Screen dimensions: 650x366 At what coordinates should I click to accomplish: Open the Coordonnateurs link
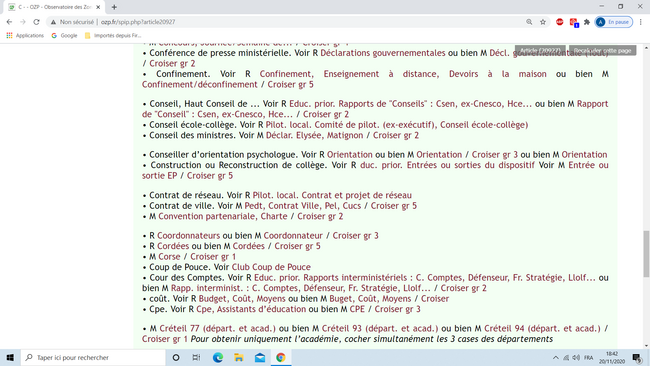189,235
